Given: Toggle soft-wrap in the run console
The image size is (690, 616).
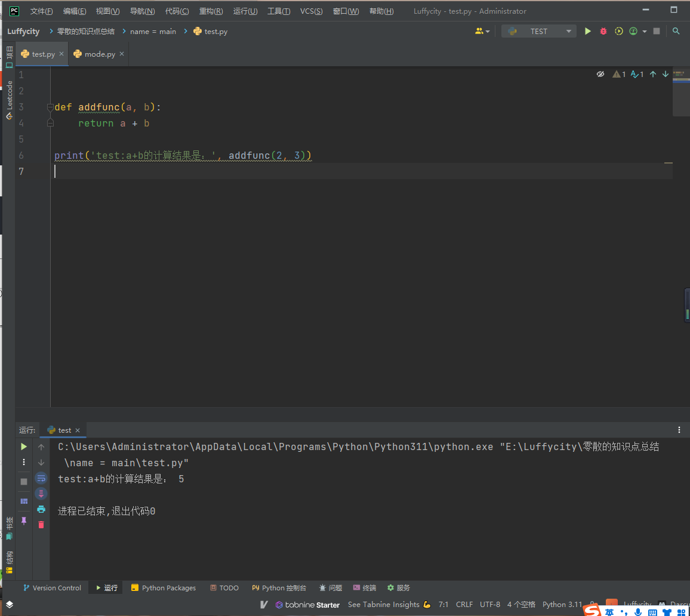Looking at the screenshot, I should pyautogui.click(x=41, y=478).
